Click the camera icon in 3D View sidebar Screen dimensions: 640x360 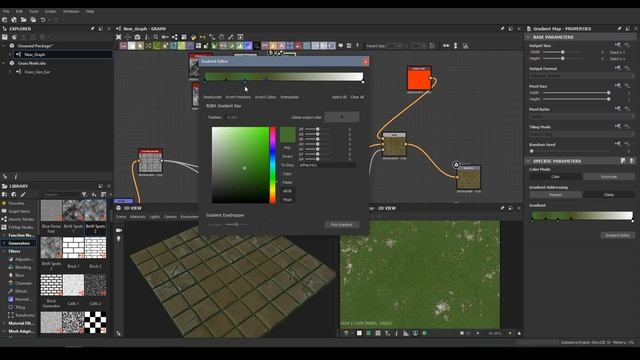(x=119, y=230)
